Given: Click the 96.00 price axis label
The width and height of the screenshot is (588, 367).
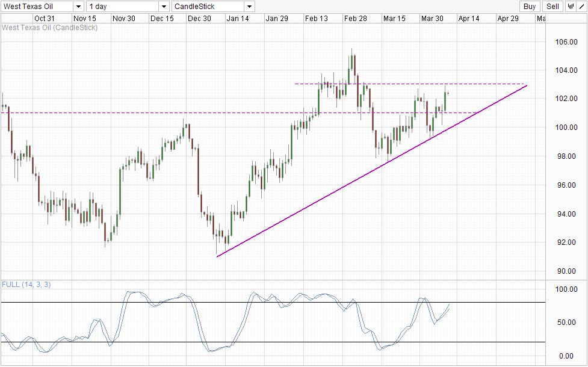Looking at the screenshot, I should tap(568, 185).
